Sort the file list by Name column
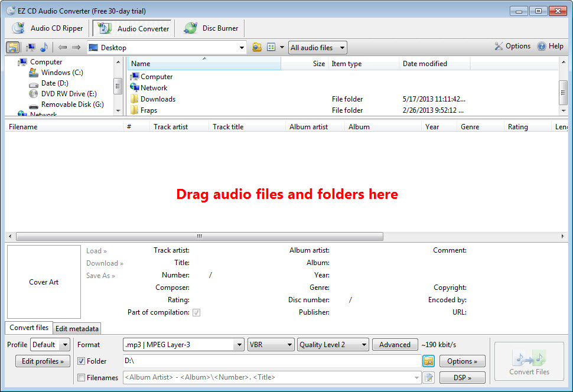This screenshot has width=573, height=392. click(x=204, y=64)
